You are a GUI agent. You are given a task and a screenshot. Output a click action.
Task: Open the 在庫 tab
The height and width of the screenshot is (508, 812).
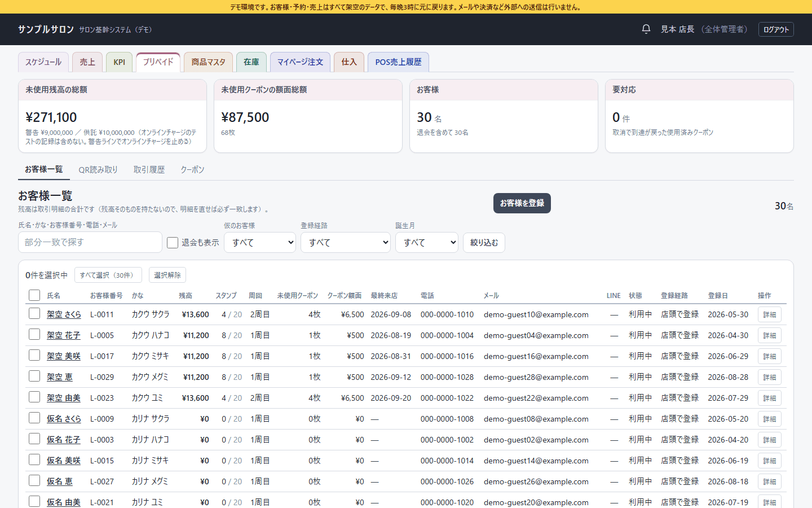(251, 62)
